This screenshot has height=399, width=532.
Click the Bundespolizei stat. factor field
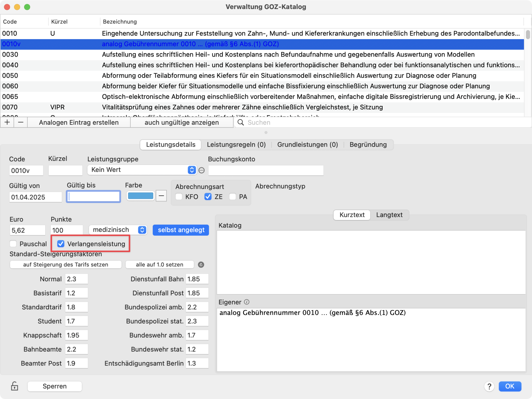click(x=197, y=321)
